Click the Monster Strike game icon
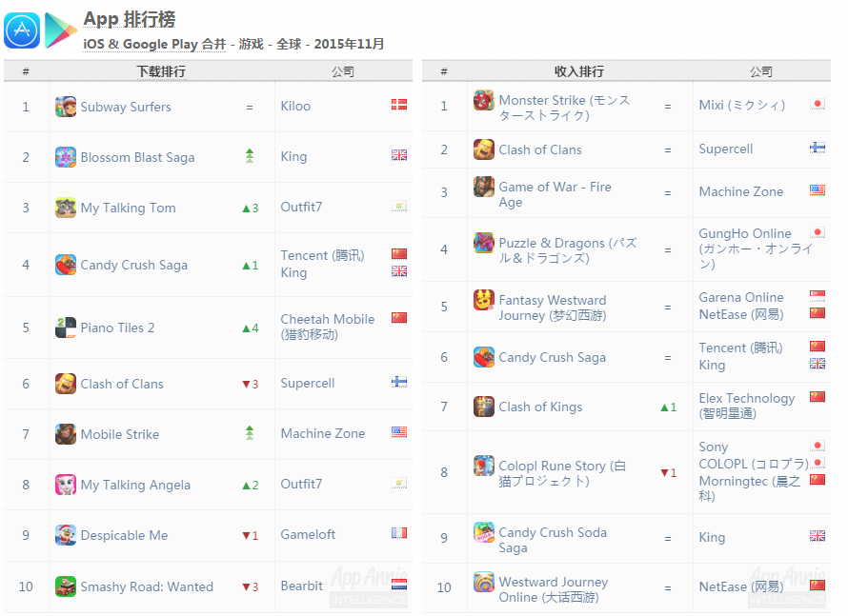Viewport: 848px width, 616px height. click(483, 100)
